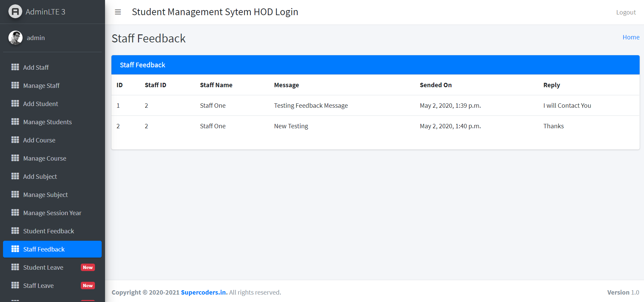The width and height of the screenshot is (644, 302).
Task: Click the Home breadcrumb link
Action: pyautogui.click(x=631, y=37)
